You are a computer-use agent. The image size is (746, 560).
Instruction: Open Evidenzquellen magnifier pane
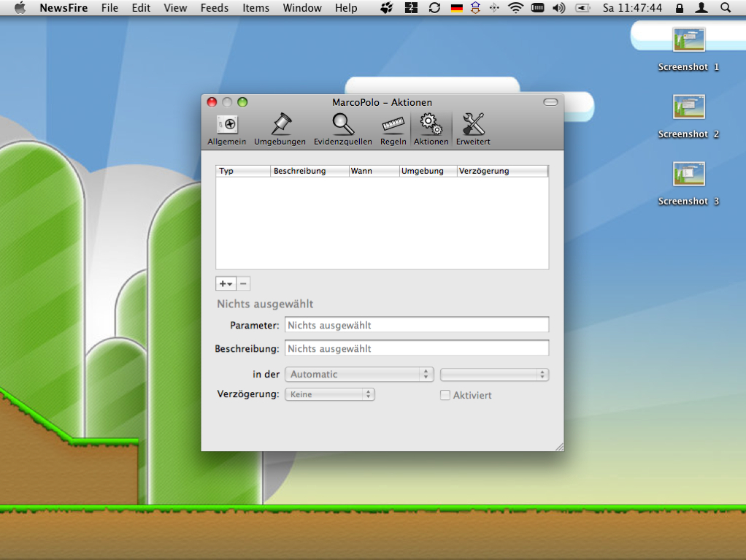click(x=342, y=129)
